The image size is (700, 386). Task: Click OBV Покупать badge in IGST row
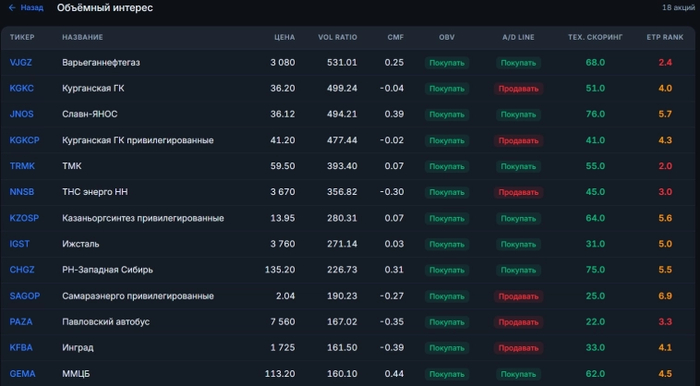[x=447, y=245]
